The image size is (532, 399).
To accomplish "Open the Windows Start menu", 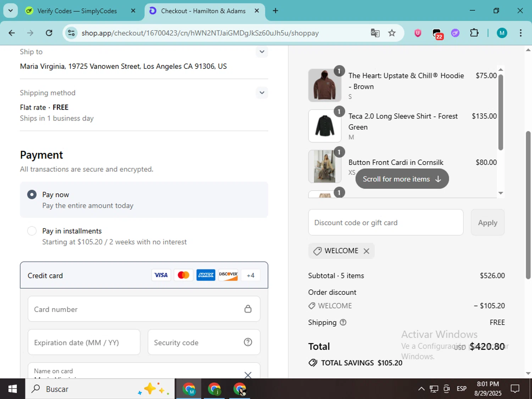I will pos(12,389).
